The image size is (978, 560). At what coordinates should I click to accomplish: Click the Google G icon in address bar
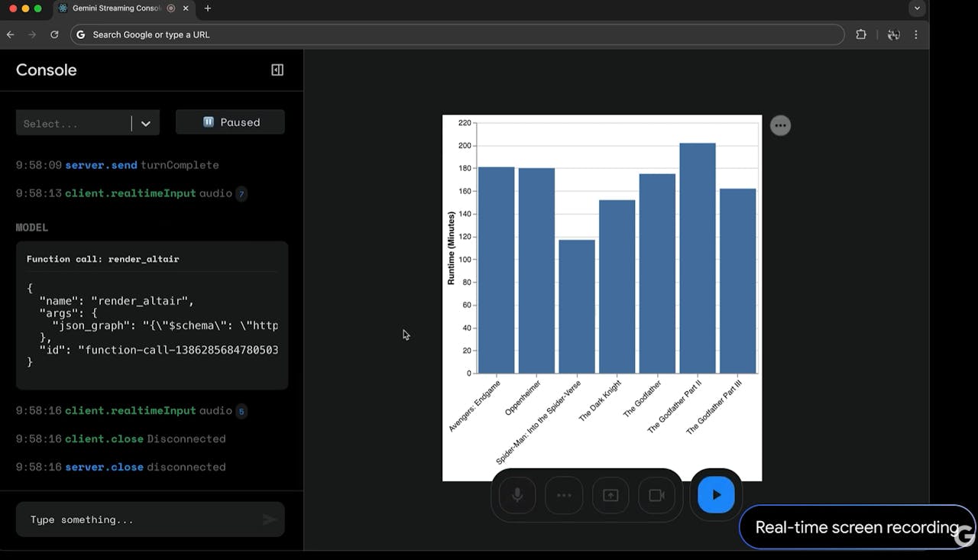81,34
